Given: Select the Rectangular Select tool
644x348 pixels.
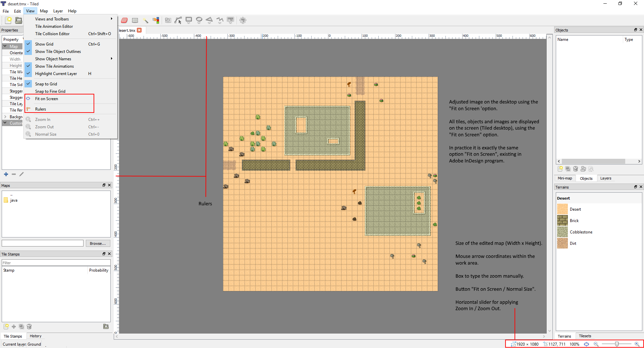Looking at the screenshot, I should click(x=135, y=20).
